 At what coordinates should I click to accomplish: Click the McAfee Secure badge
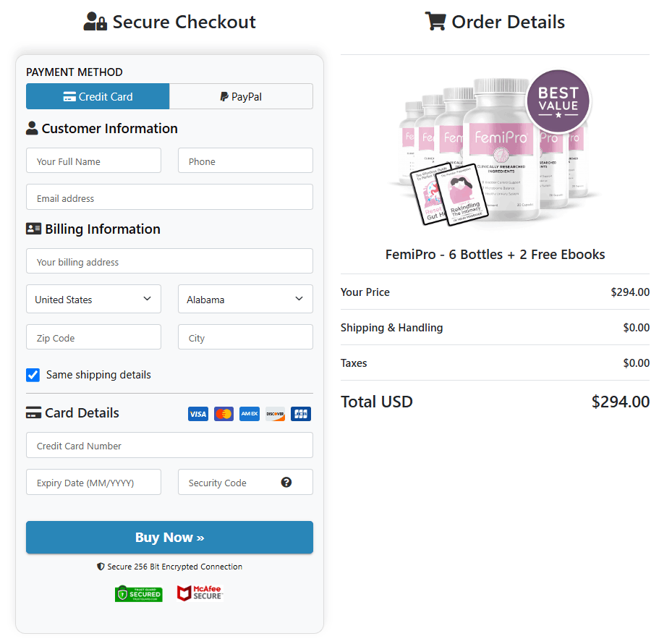point(200,593)
